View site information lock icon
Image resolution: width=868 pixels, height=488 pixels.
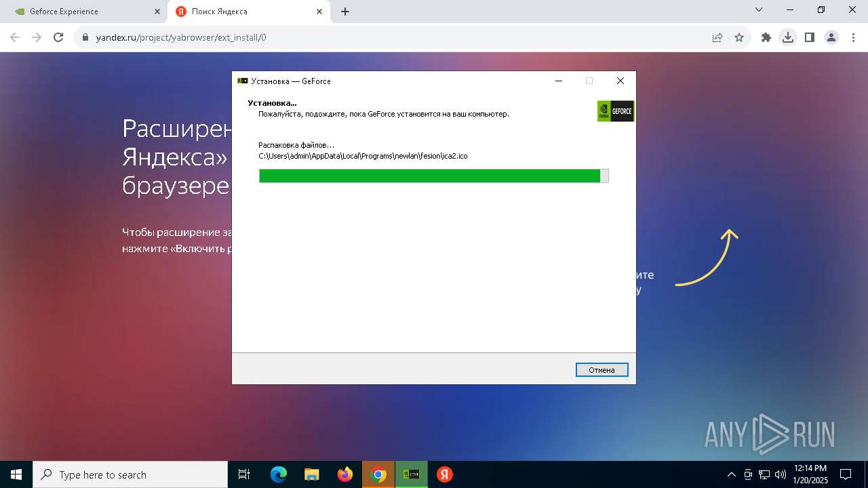coord(86,37)
